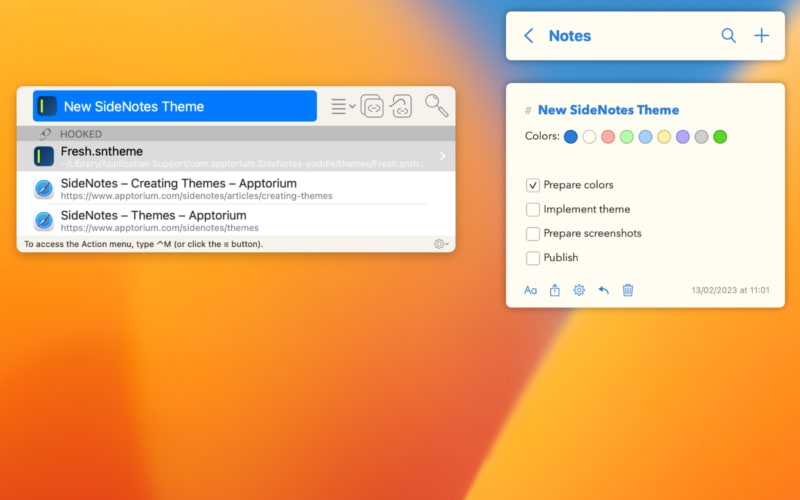Click the Copy Link icon in Hookmark
The width and height of the screenshot is (800, 500).
click(372, 106)
